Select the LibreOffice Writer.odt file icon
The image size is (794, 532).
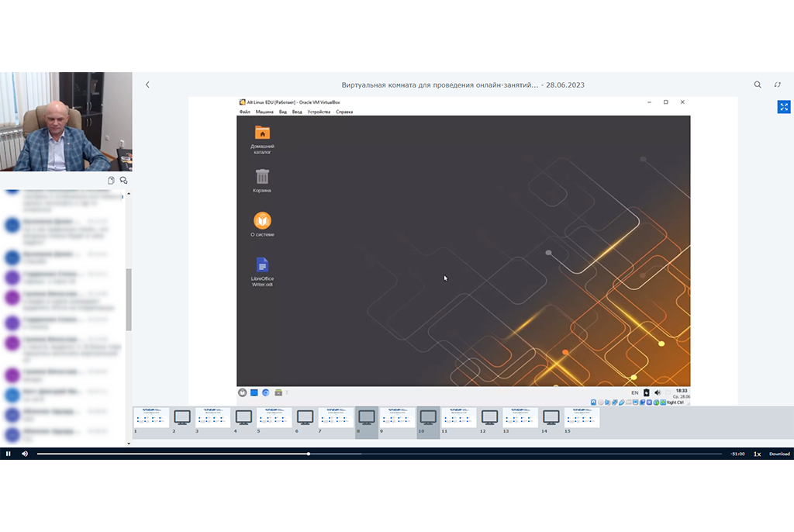click(262, 272)
